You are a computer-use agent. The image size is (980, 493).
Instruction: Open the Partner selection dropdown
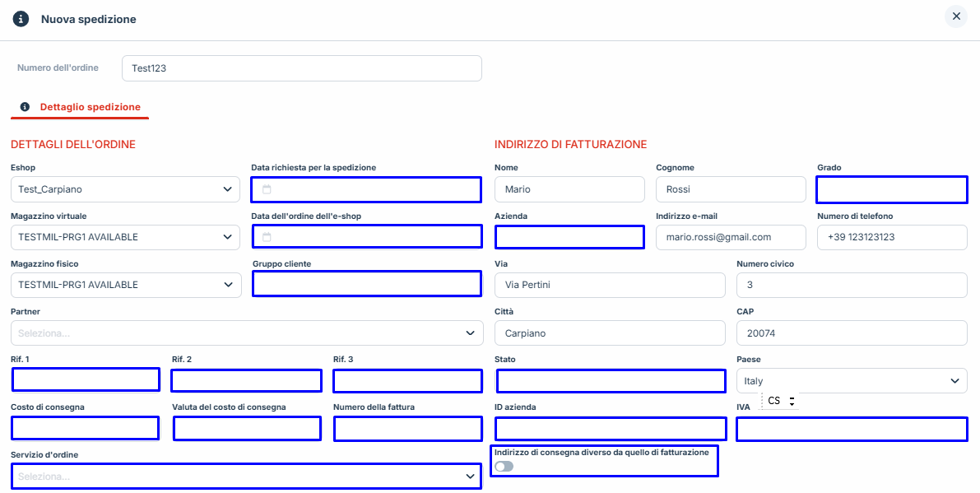246,333
